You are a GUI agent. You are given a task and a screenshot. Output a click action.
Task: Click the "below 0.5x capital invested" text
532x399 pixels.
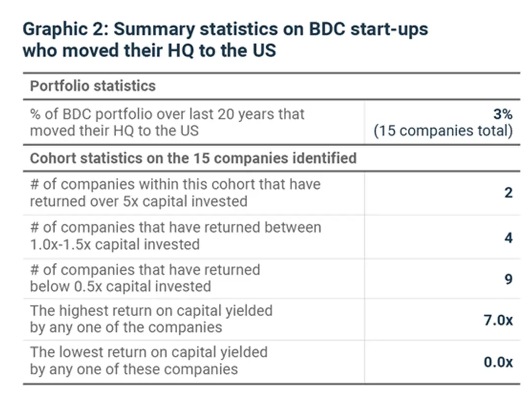point(120,286)
